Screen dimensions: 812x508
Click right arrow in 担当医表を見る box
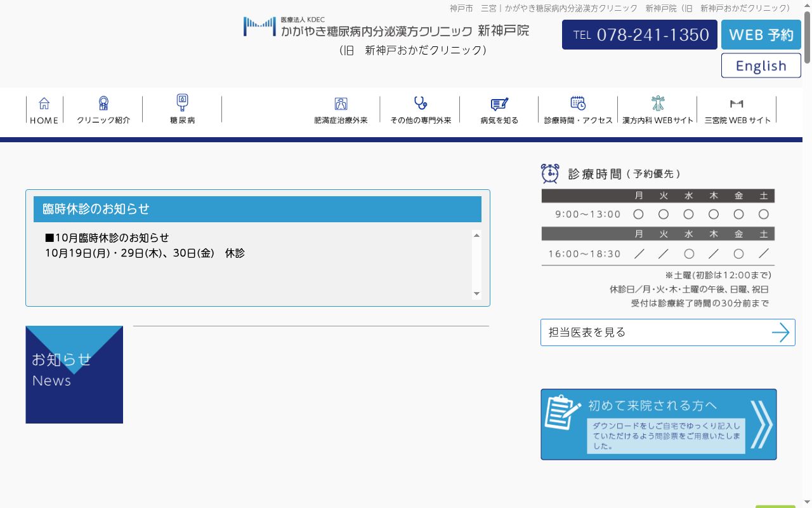[x=780, y=333]
